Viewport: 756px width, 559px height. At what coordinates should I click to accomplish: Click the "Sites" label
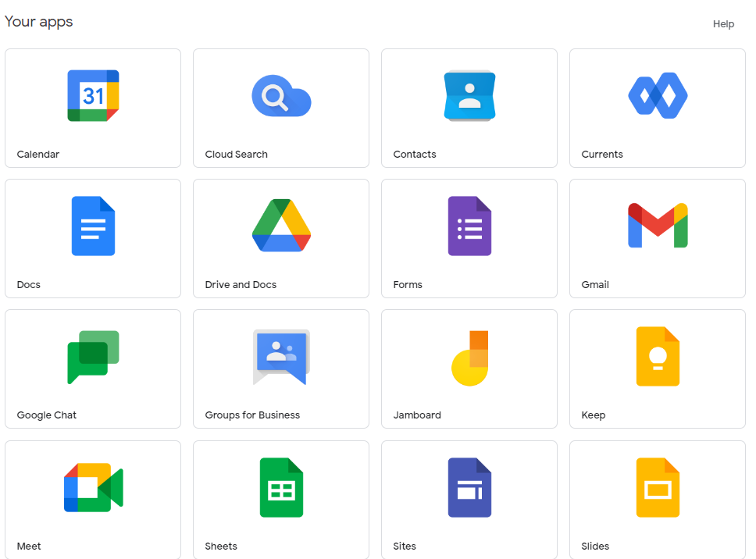point(405,546)
